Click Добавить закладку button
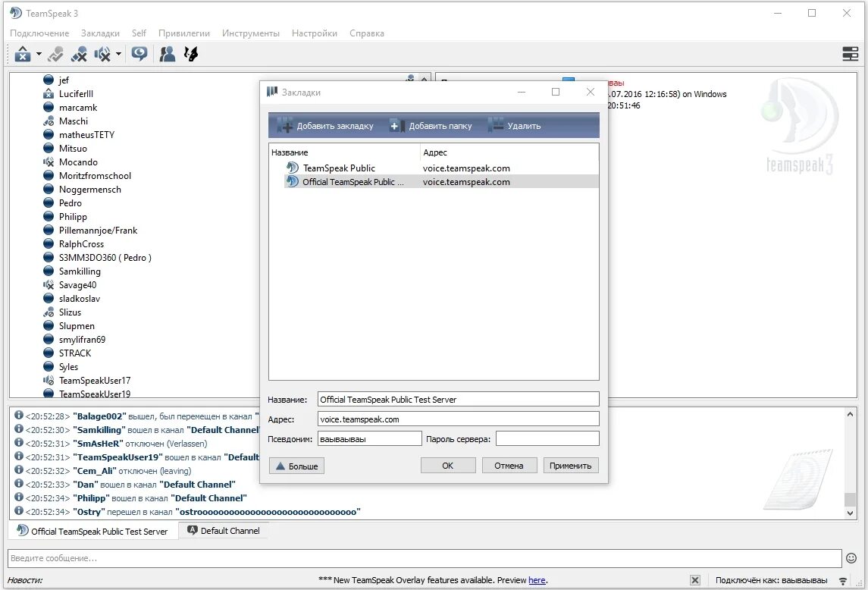 click(326, 126)
